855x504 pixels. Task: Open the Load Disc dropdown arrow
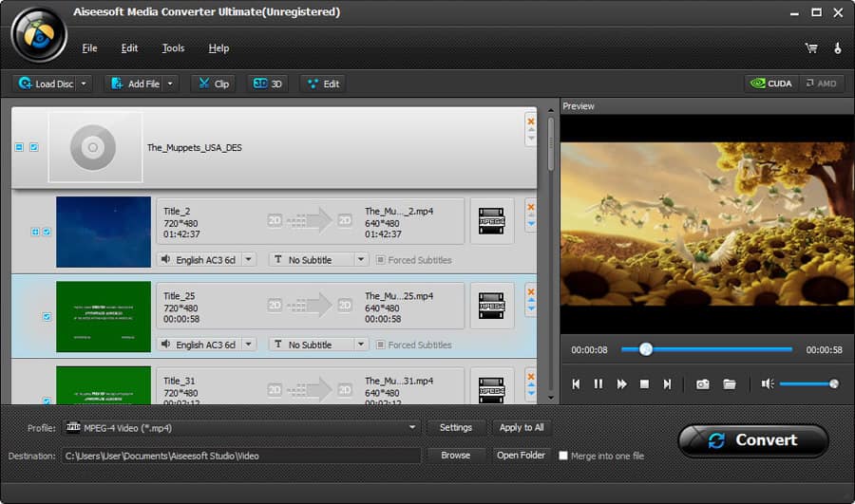coord(84,84)
